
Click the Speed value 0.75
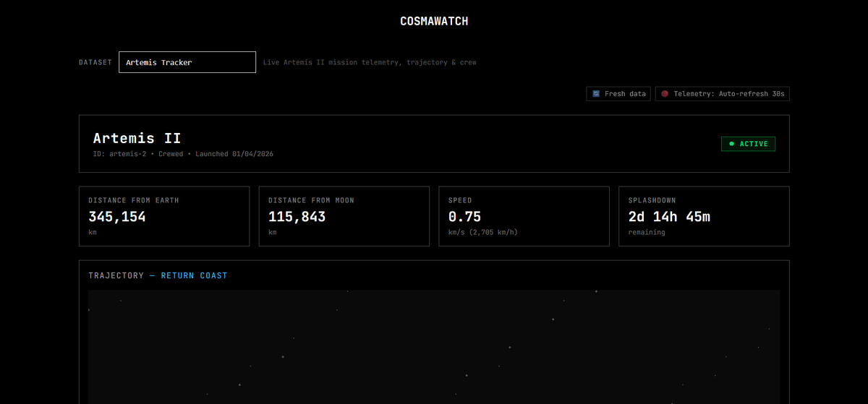click(464, 216)
